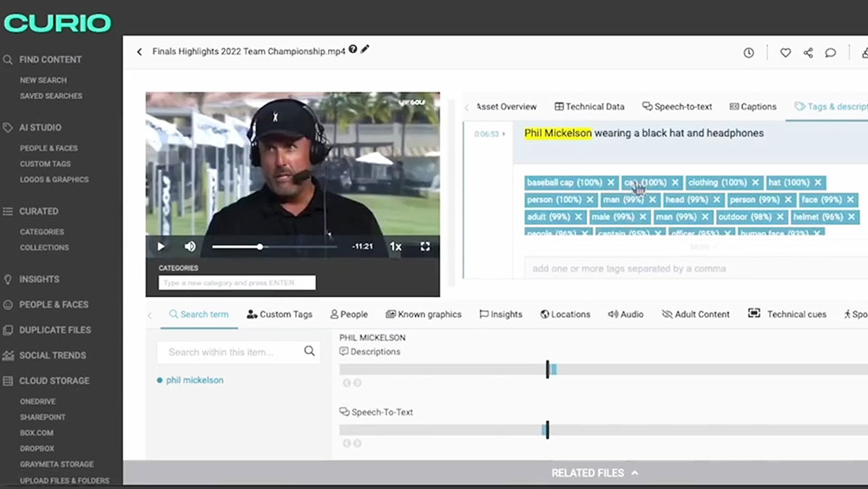Click the share icon in the top toolbar
The height and width of the screenshot is (489, 868).
pyautogui.click(x=808, y=53)
